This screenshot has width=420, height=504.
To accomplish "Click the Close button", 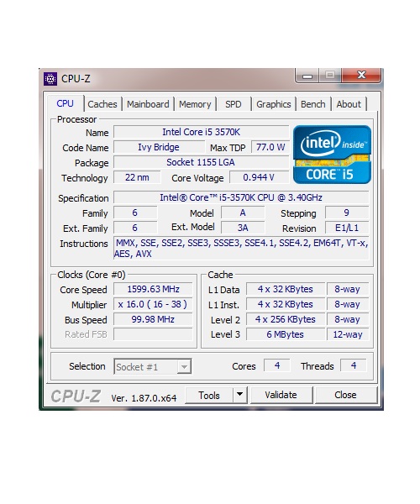I will pyautogui.click(x=345, y=395).
